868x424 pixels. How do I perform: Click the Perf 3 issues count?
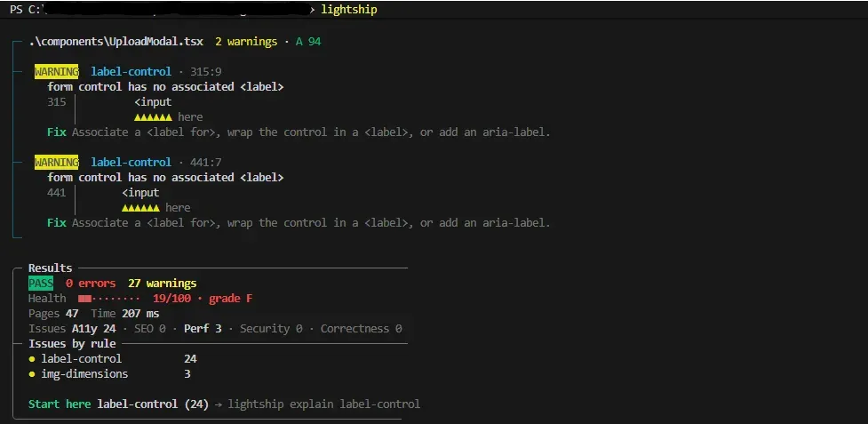point(203,329)
